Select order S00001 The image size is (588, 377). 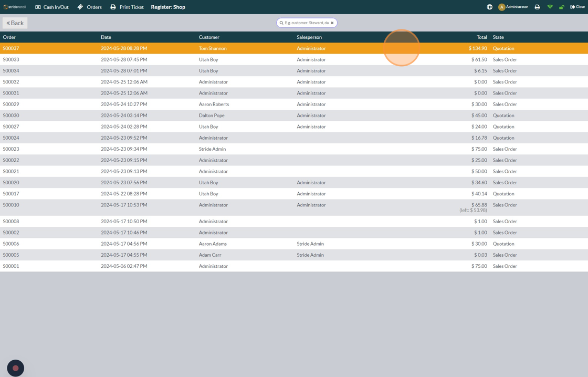pyautogui.click(x=294, y=266)
